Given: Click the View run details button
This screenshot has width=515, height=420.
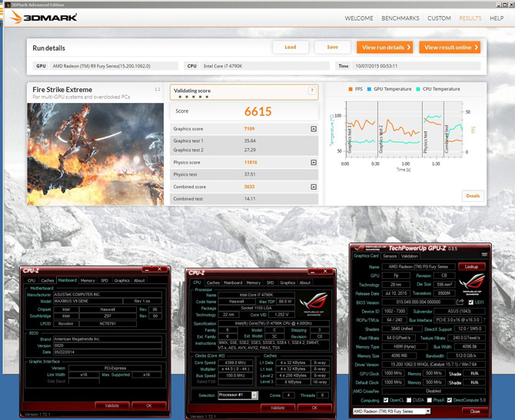Looking at the screenshot, I should (x=385, y=47).
